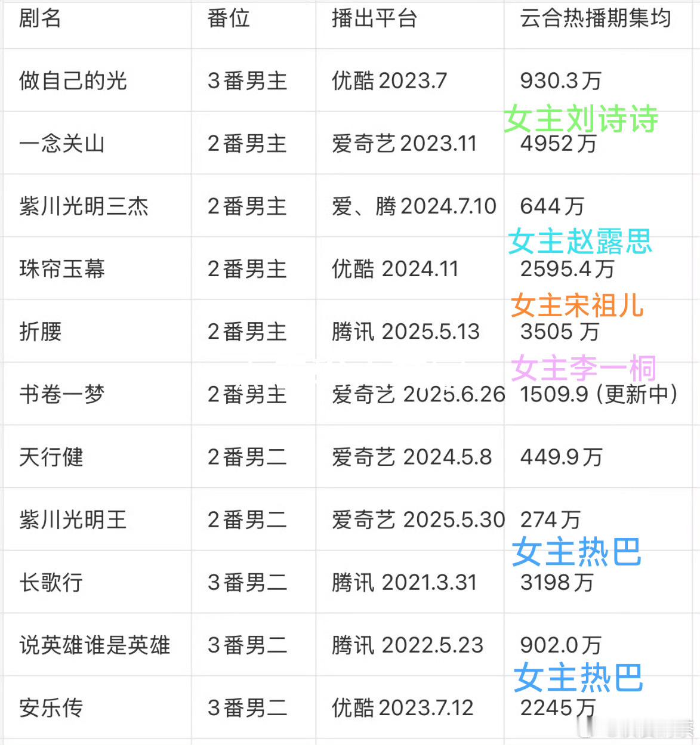Click the 番位 column header

click(x=229, y=18)
